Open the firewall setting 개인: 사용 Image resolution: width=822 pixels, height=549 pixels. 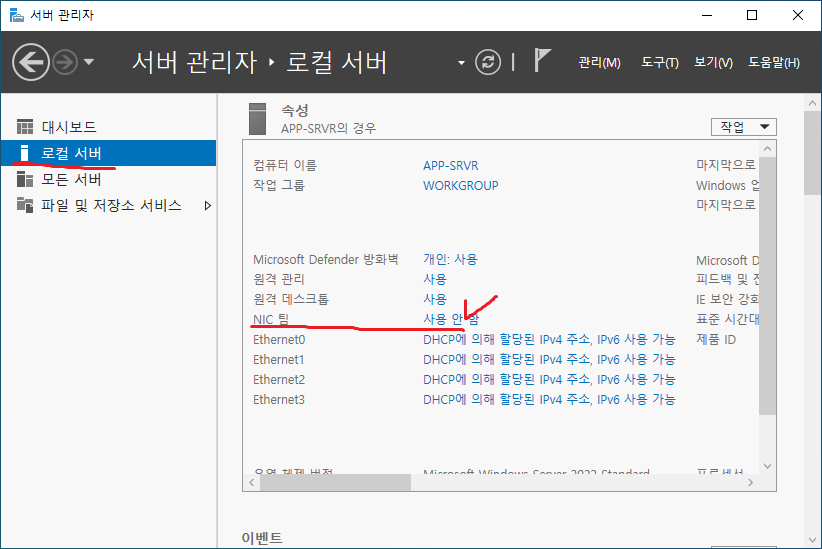point(450,259)
